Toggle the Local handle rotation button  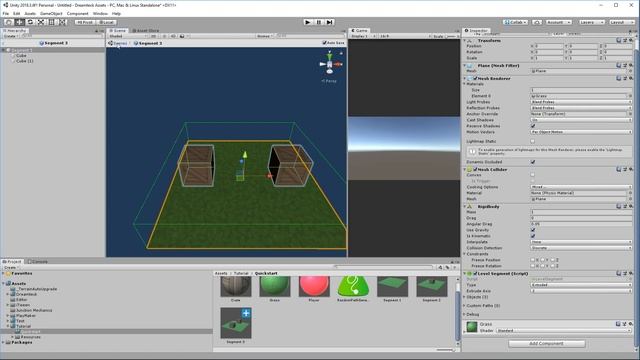(x=106, y=22)
